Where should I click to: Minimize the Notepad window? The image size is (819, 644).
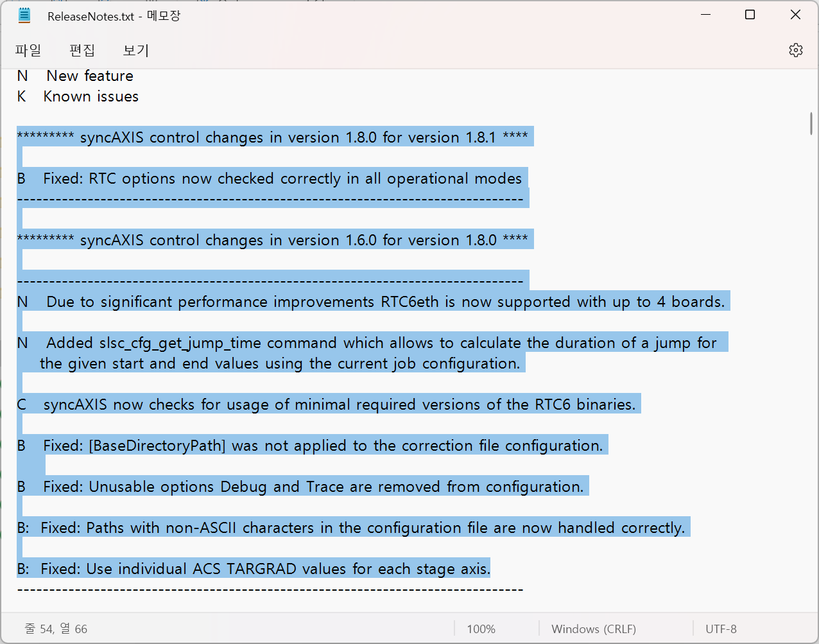706,15
